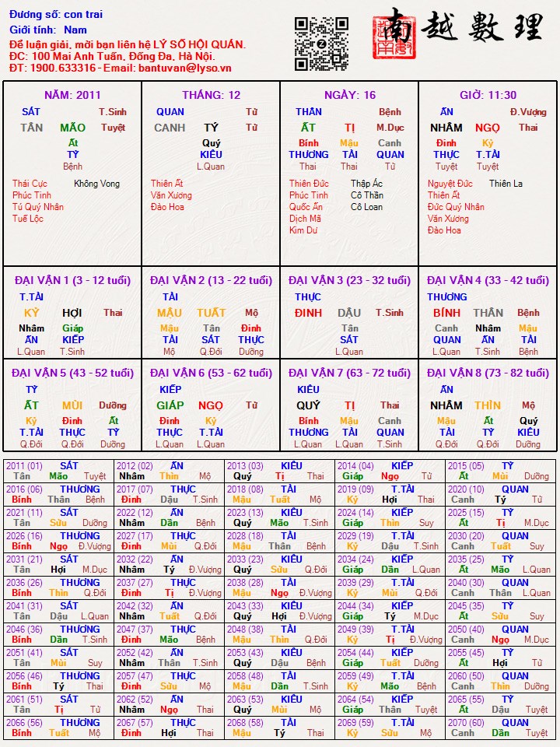
Task: Click the address line 100 Mai Anh Tuấn
Action: (112, 56)
